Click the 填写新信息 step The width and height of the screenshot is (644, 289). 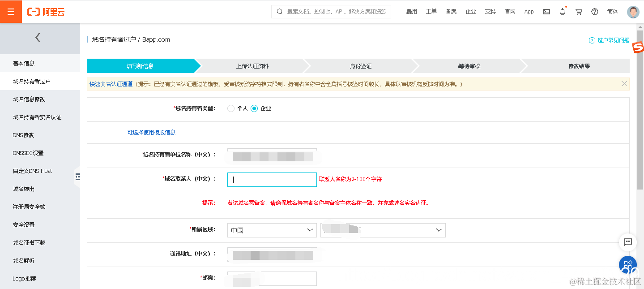coord(141,66)
